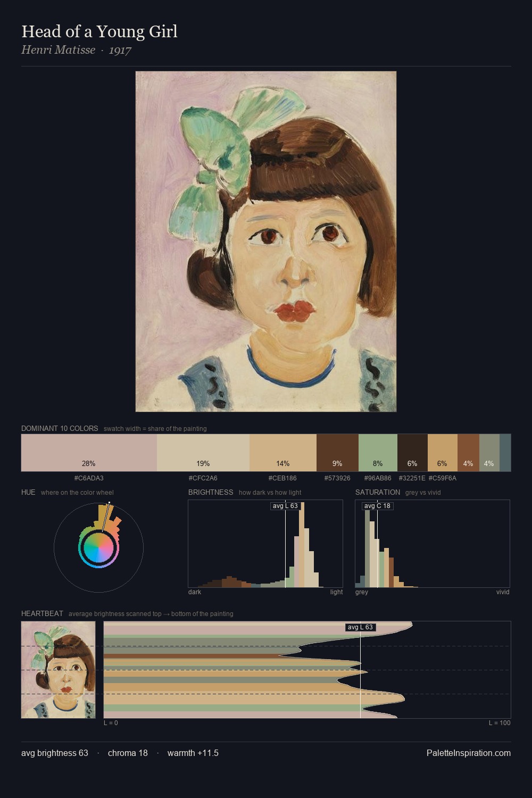
Task: Click the 'SATURATION' section heading
Action: (x=378, y=492)
